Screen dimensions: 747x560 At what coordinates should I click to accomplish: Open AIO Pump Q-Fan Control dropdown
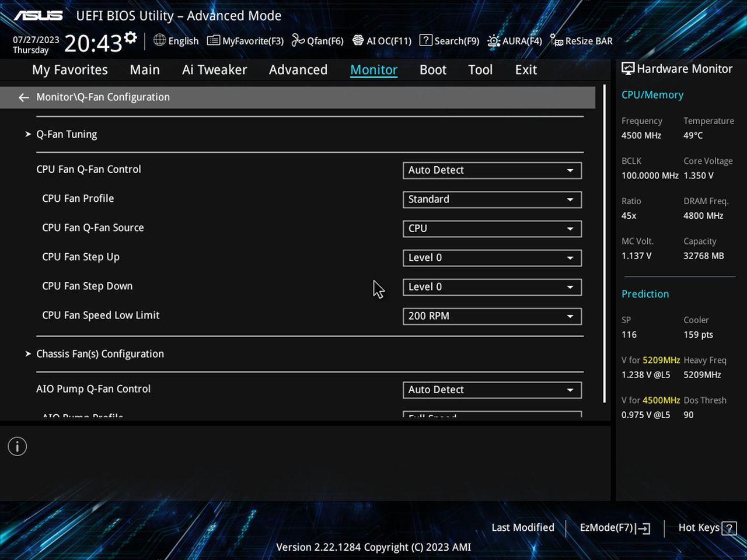click(492, 390)
